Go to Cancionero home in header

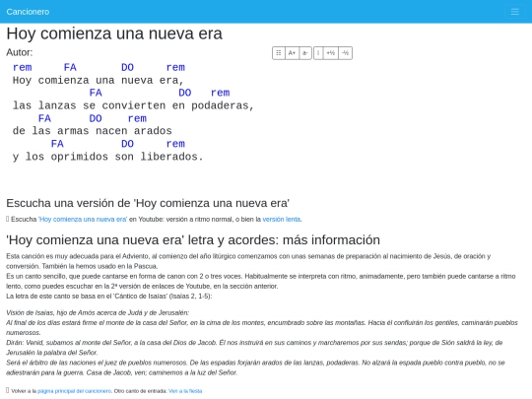click(28, 12)
